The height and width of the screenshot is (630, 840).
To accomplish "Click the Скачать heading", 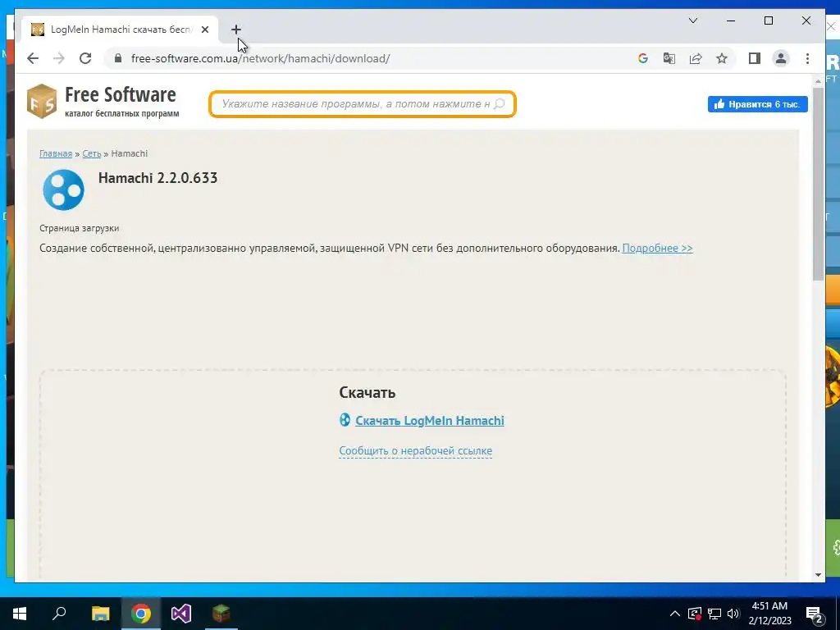I will [x=367, y=393].
